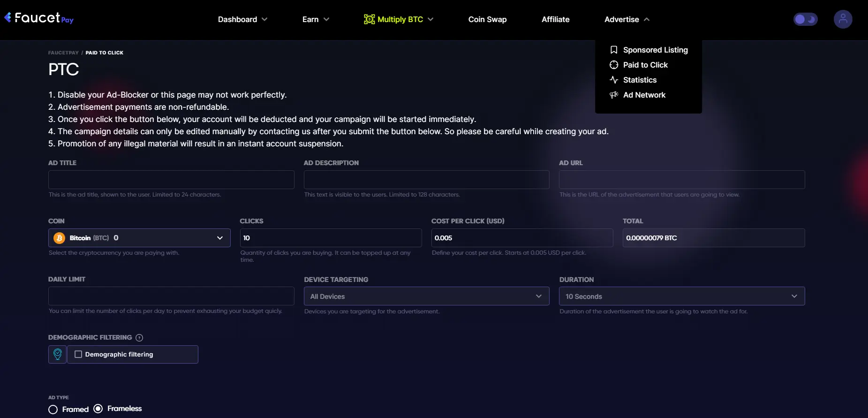Click the FaucetPay logo
The width and height of the screenshot is (868, 418).
point(39,18)
